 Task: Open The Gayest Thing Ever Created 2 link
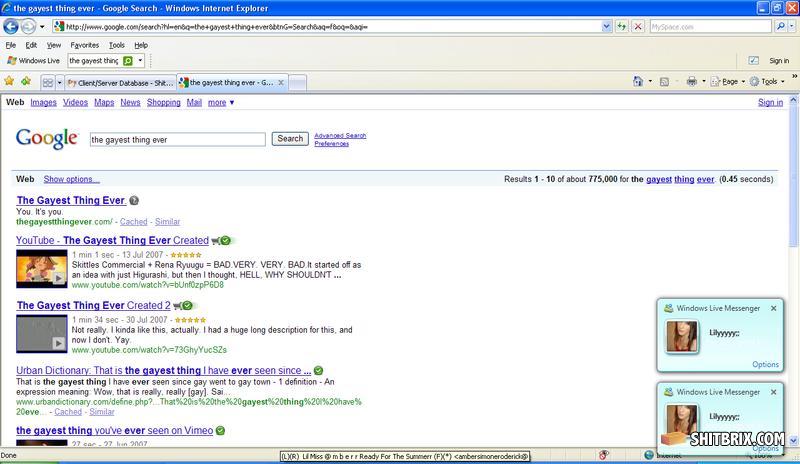(x=93, y=305)
